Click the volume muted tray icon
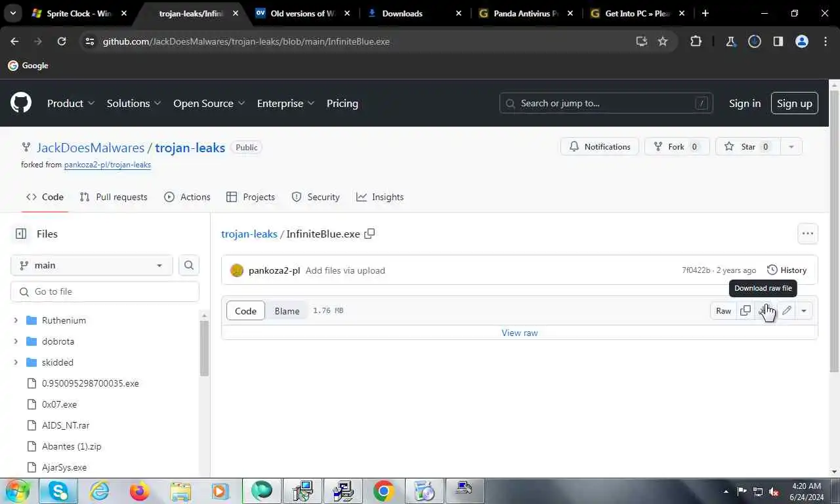 774,492
